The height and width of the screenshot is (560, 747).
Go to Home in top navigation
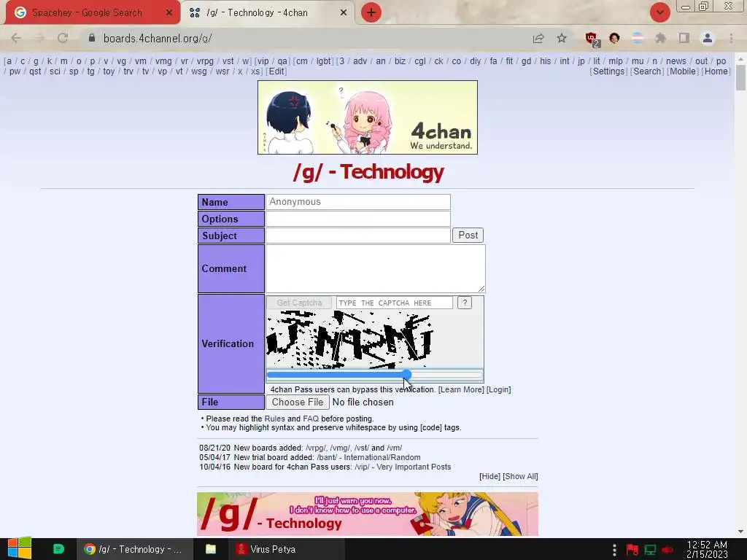click(716, 71)
